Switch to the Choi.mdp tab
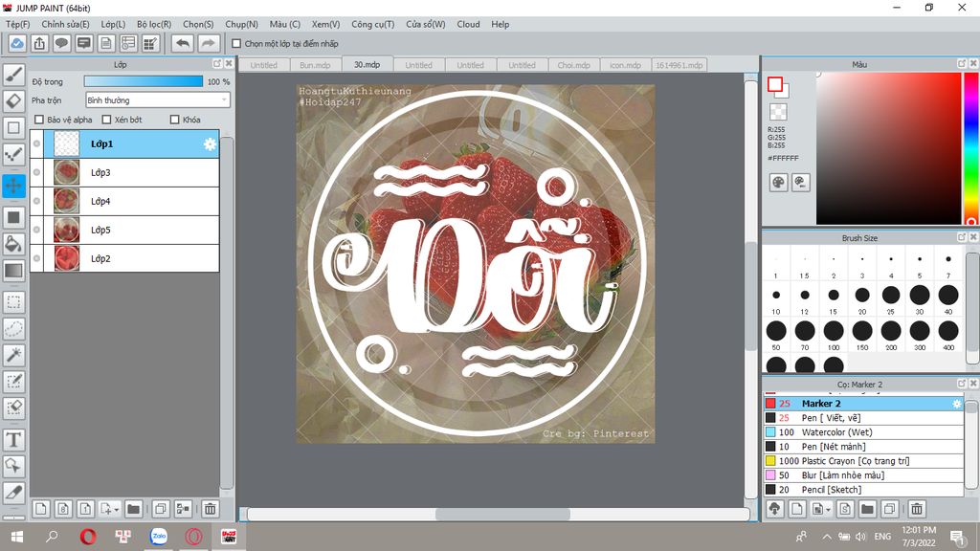The height and width of the screenshot is (551, 980). pyautogui.click(x=574, y=65)
